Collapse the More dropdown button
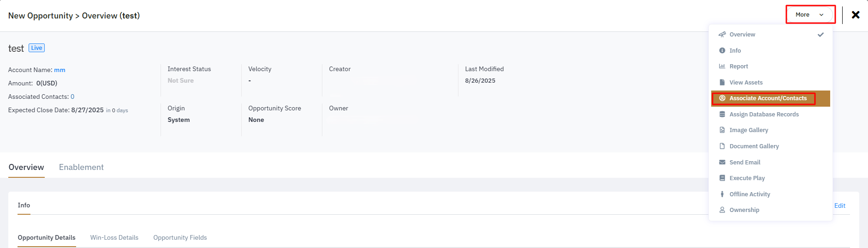 point(810,15)
